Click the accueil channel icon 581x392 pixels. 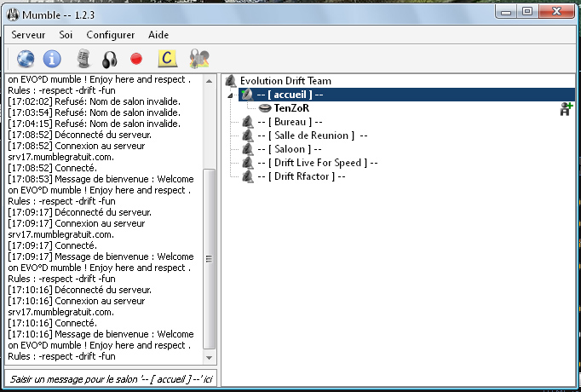point(247,95)
